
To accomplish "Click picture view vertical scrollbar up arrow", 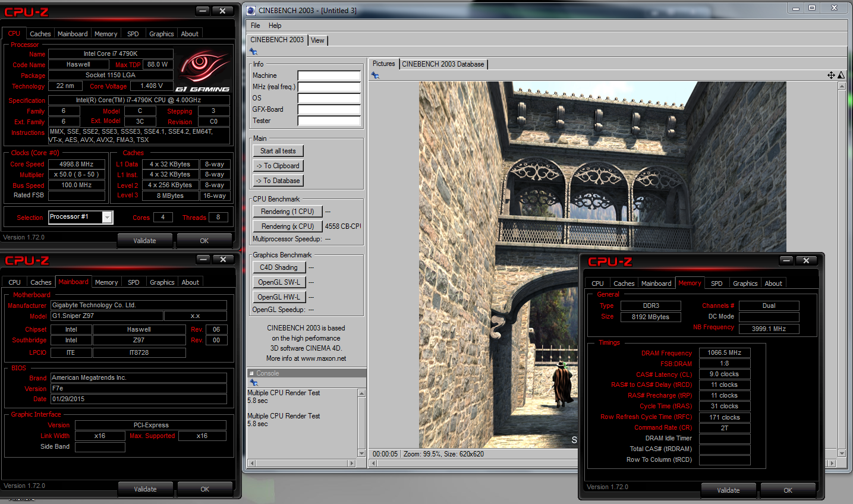I will (x=842, y=86).
